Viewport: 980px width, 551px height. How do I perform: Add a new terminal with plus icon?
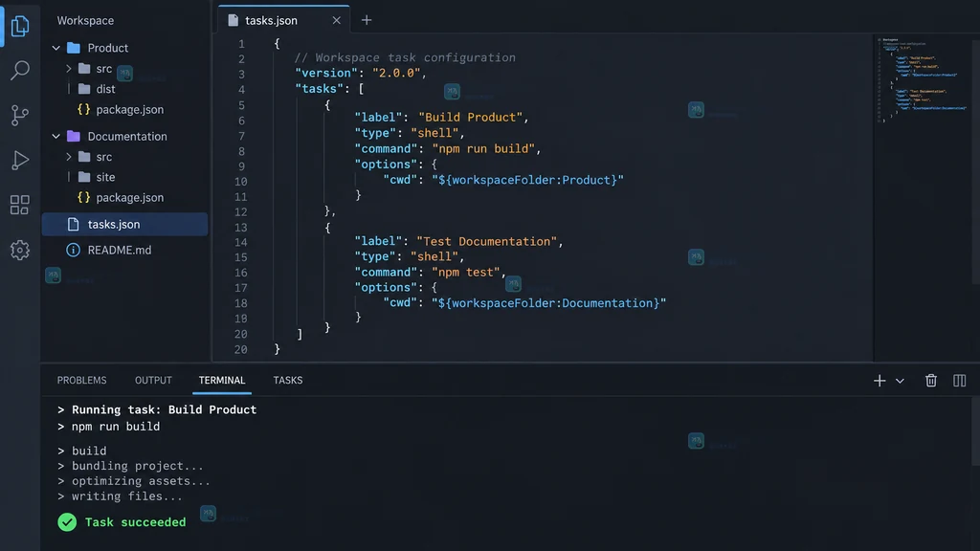(x=880, y=381)
